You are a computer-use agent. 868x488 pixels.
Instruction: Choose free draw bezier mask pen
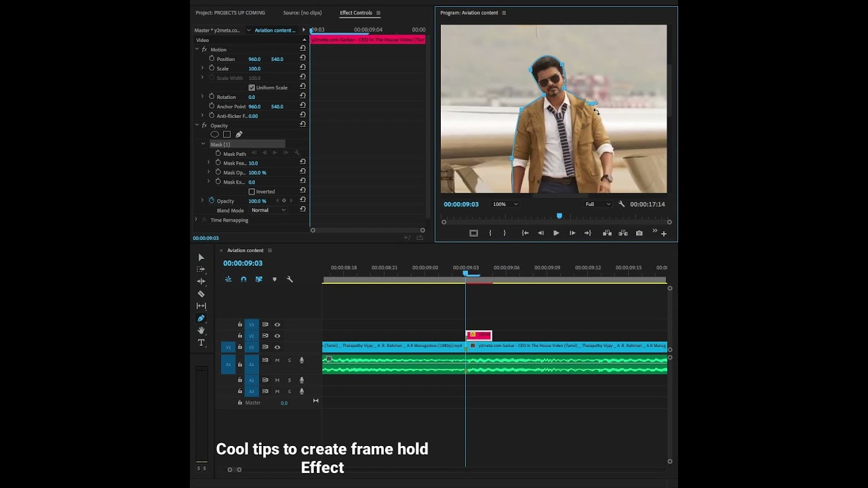point(239,134)
